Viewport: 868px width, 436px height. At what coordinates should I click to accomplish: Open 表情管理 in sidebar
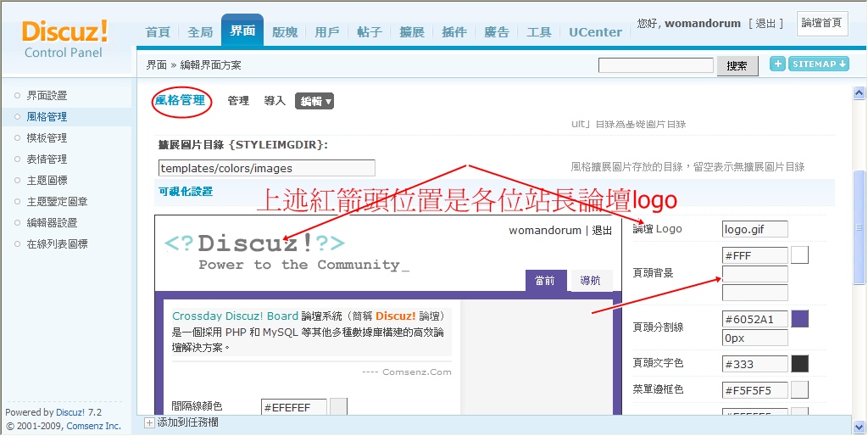47,159
